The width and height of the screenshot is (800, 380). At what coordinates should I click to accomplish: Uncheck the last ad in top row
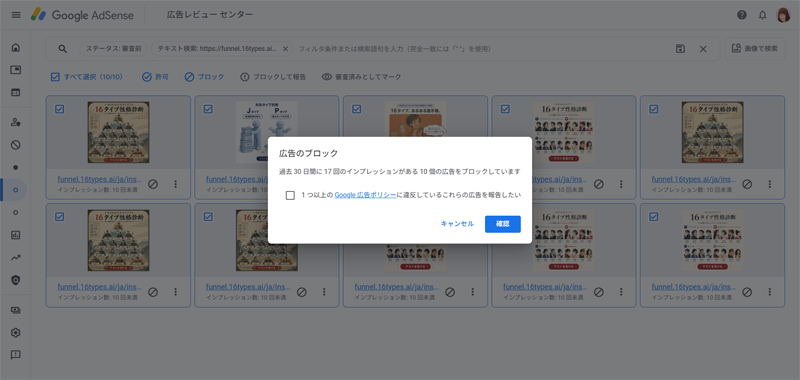click(x=654, y=109)
